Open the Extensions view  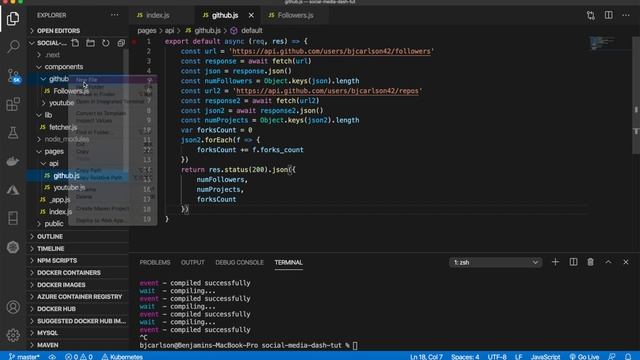(x=13, y=104)
